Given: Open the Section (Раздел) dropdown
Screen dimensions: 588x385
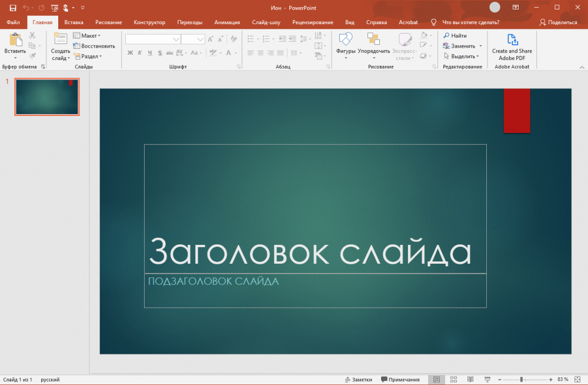Looking at the screenshot, I should pyautogui.click(x=87, y=57).
